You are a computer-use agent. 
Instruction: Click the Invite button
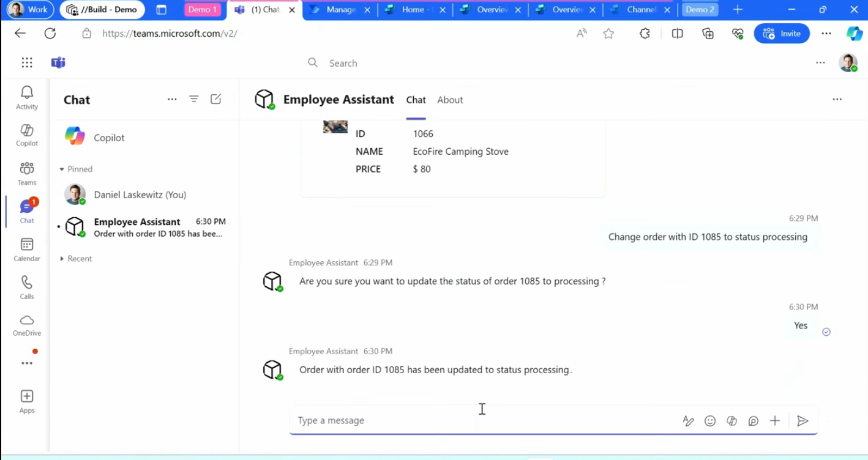point(782,34)
